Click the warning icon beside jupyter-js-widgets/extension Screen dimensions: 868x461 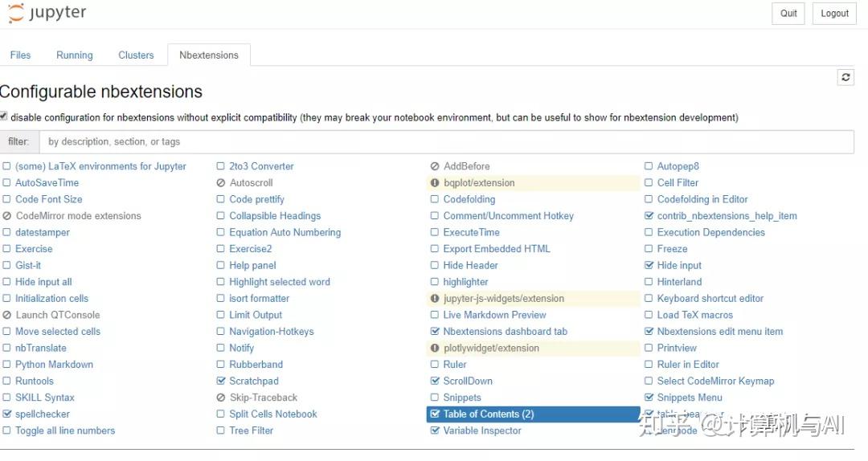[436, 299]
